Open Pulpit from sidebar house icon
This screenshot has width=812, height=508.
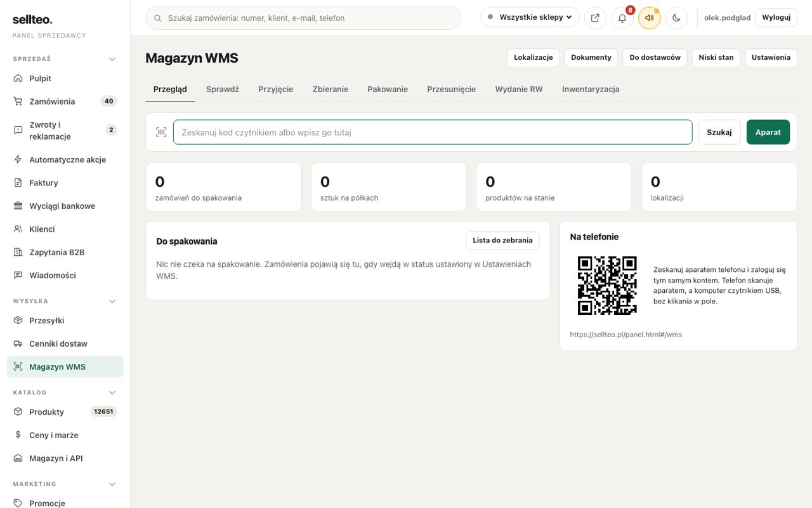[18, 79]
